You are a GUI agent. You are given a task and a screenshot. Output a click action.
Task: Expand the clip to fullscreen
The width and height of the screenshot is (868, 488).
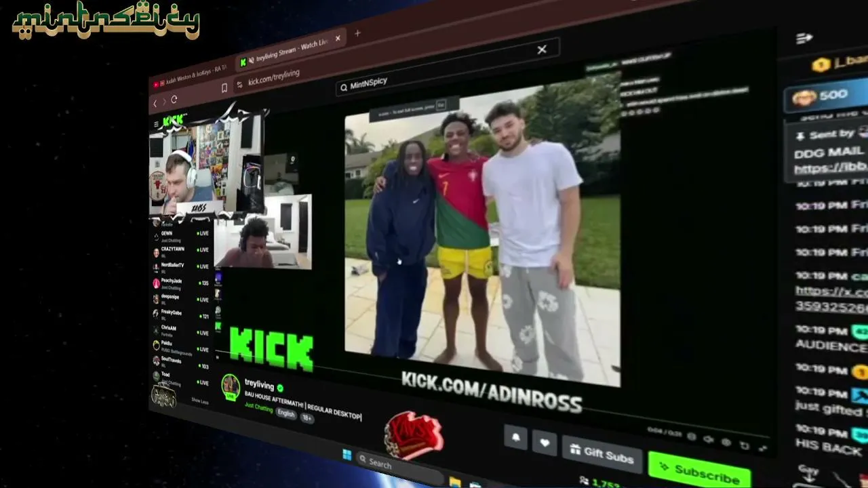coord(764,449)
